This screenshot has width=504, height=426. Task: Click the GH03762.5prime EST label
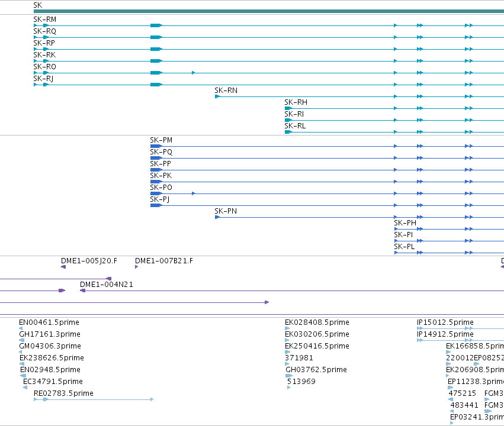click(316, 370)
